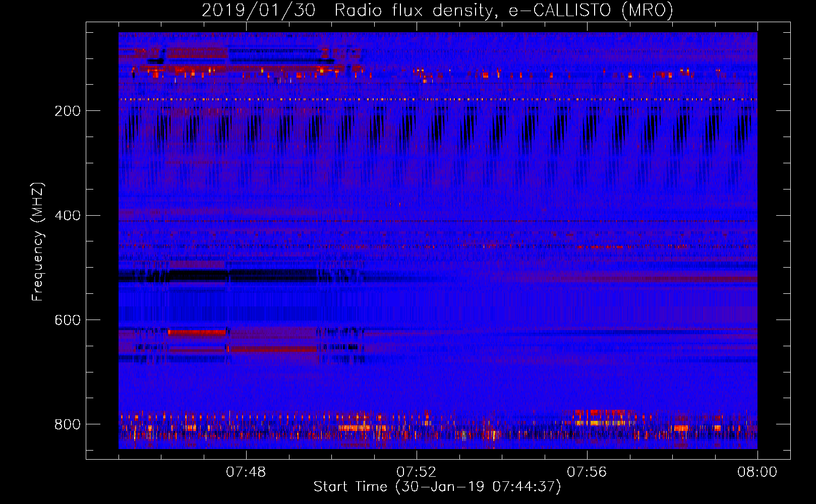Click the '08:00' time axis label

click(757, 472)
